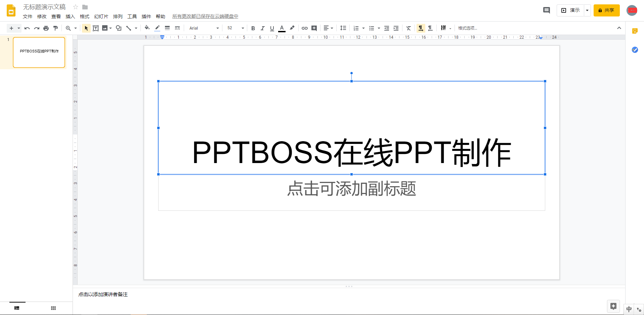Viewport: 644px width, 315px height.
Task: Move document using the folder icon
Action: (x=85, y=7)
